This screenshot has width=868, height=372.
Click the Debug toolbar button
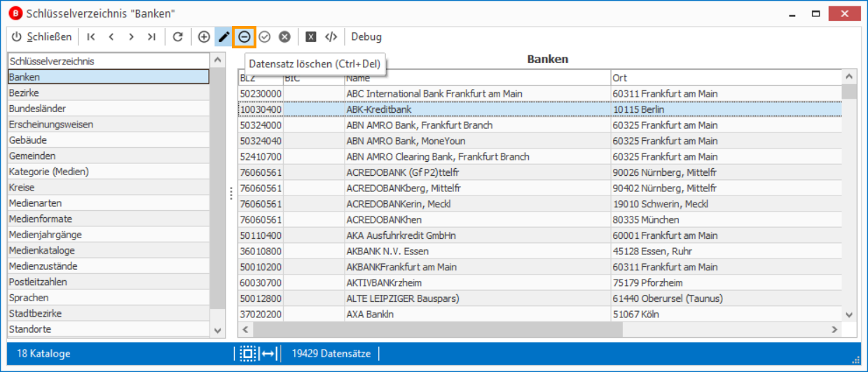tap(366, 37)
